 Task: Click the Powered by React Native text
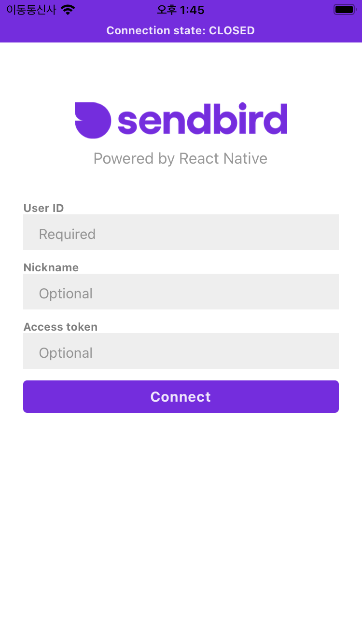coord(181,158)
